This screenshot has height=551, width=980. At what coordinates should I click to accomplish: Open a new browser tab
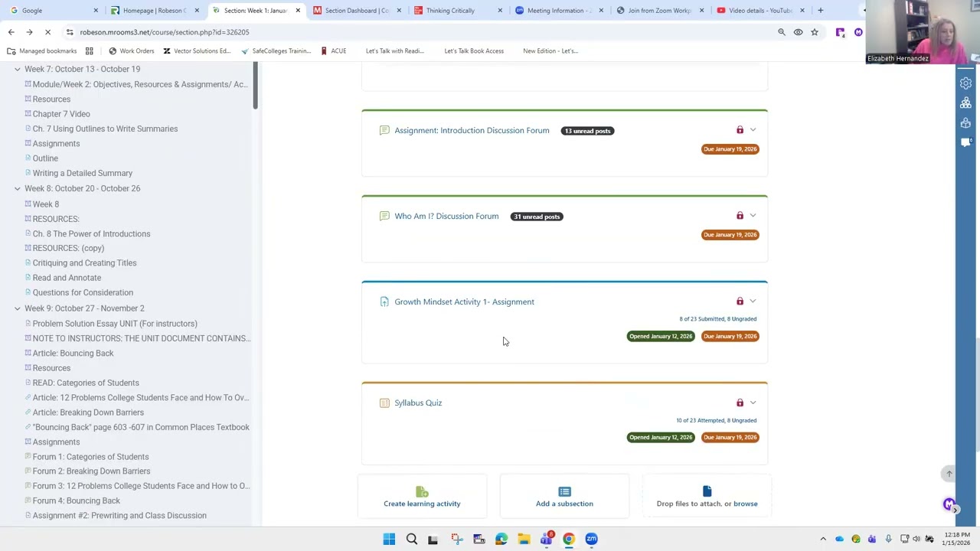(x=820, y=11)
